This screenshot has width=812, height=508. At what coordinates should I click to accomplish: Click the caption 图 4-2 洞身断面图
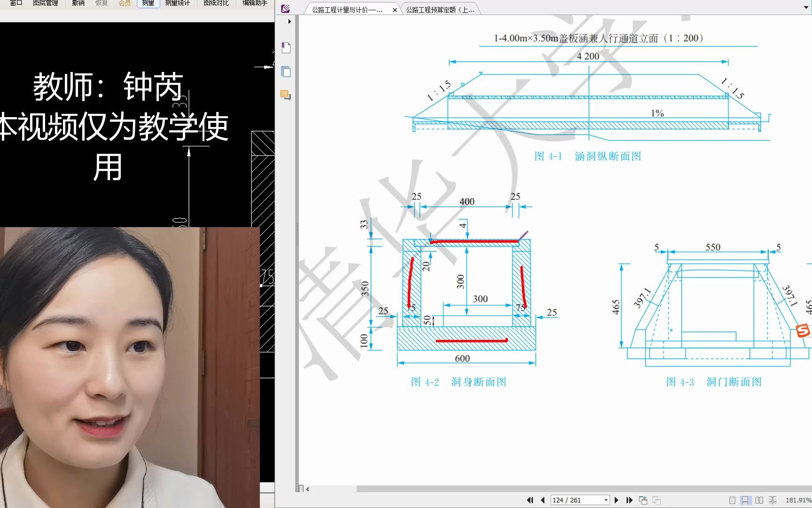pyautogui.click(x=459, y=382)
